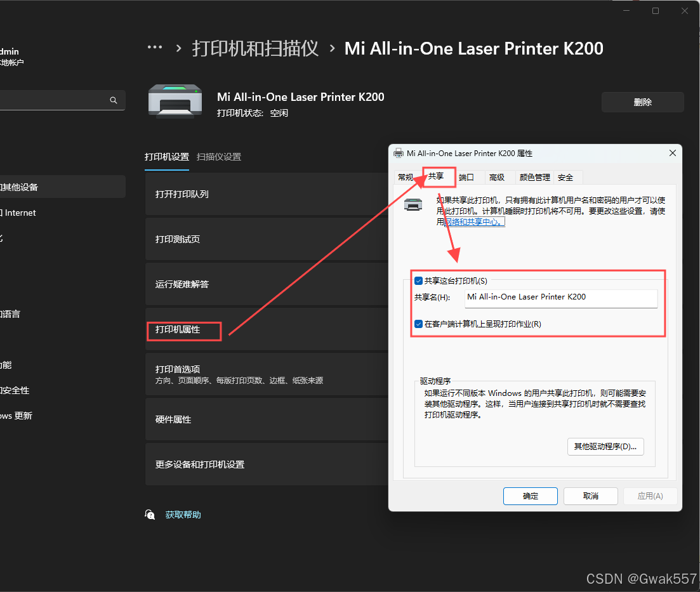
Task: Click 打印机和扫描仪 in the breadcrumb
Action: tap(255, 48)
